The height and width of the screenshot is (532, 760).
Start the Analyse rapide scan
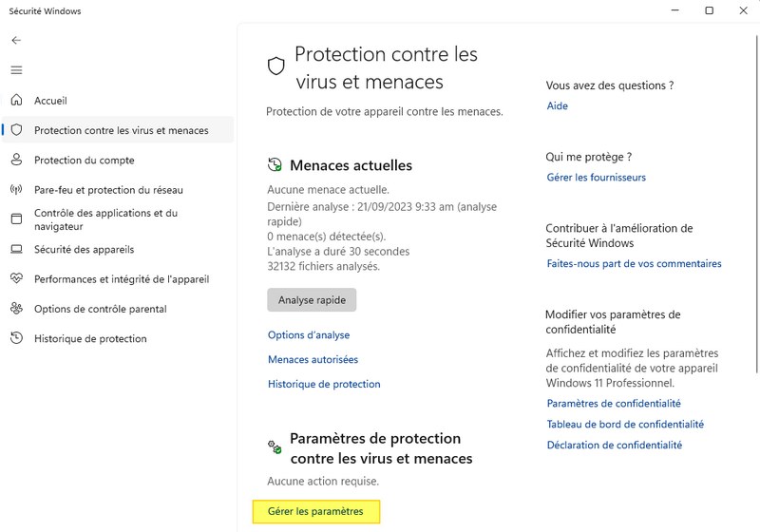coord(312,300)
